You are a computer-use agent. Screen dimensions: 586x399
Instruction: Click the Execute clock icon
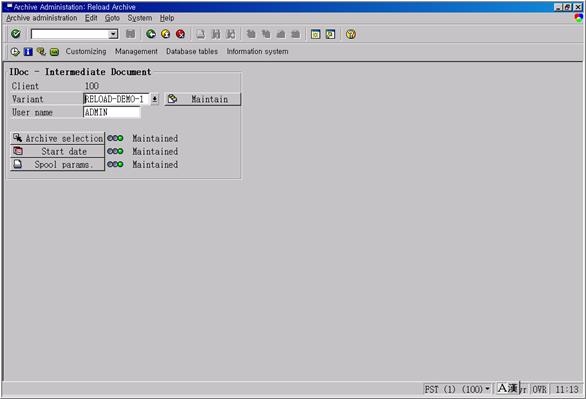pos(15,52)
